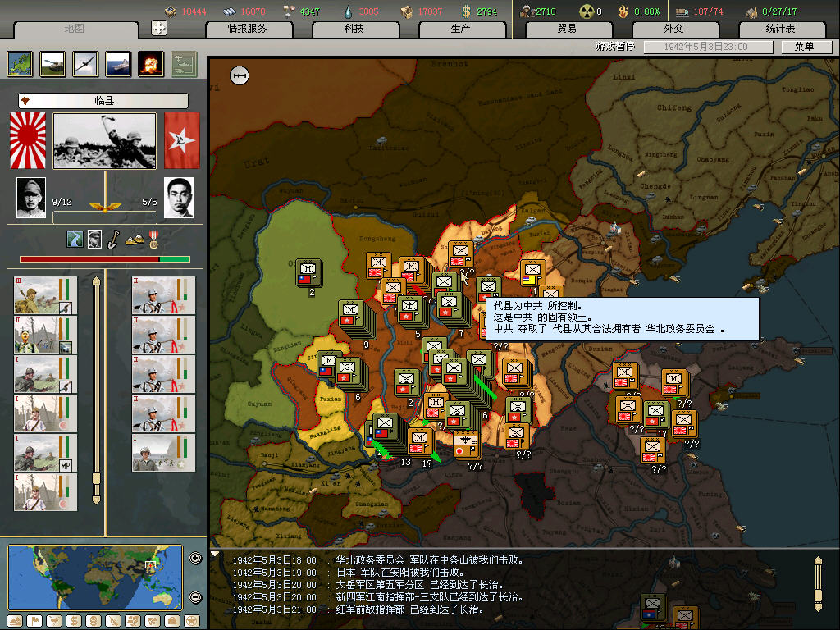Click the manpower soldier icon
The height and width of the screenshot is (630, 840).
527,11
